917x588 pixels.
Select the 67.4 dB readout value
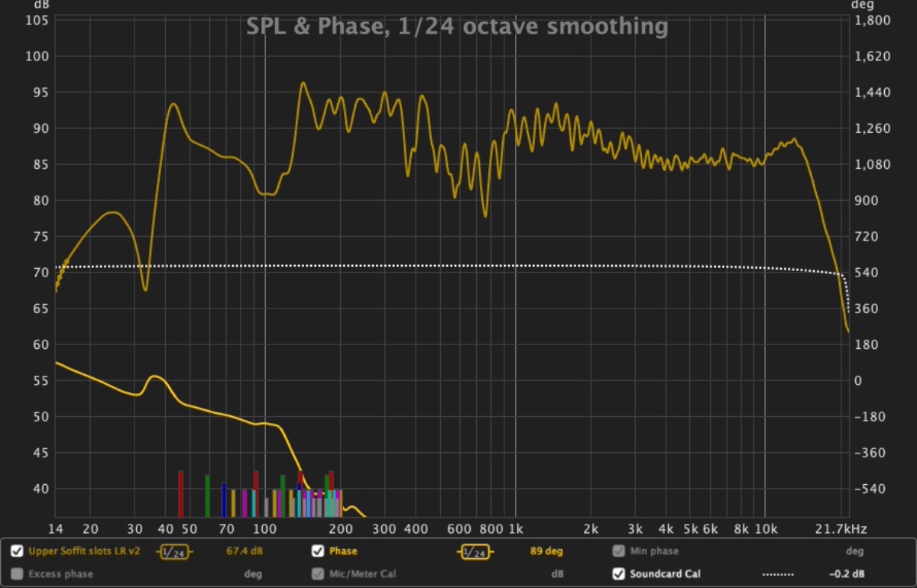pyautogui.click(x=245, y=551)
